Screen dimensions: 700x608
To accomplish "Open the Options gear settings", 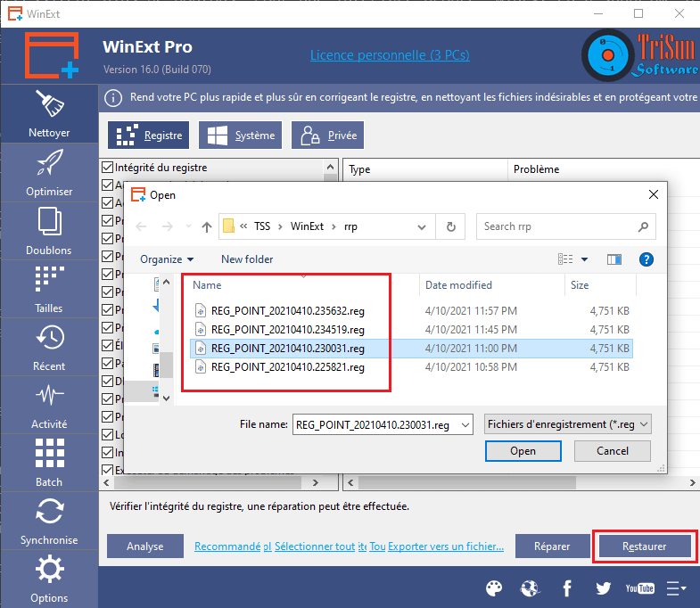I will [49, 579].
